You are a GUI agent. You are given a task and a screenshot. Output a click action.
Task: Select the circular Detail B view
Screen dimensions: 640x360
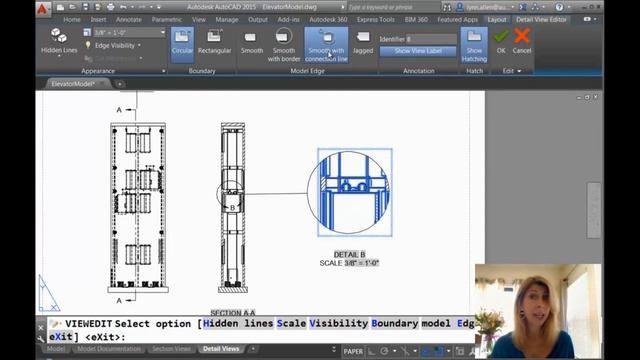point(349,193)
